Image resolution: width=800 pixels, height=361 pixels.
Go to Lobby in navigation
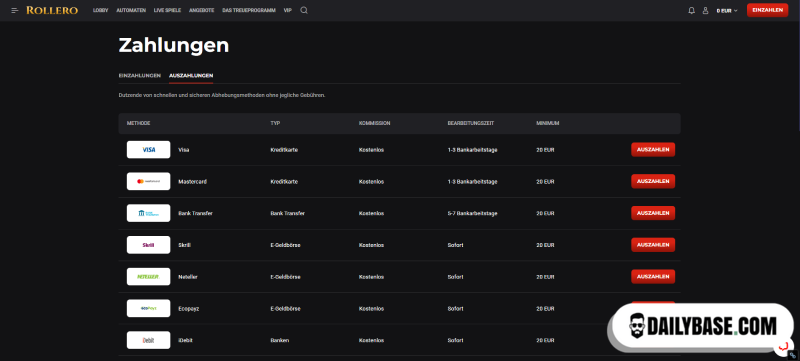(x=101, y=10)
